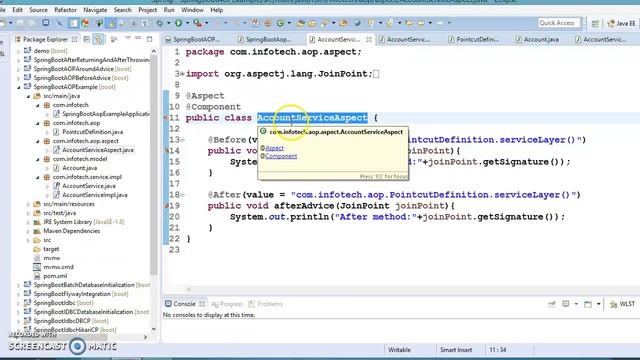Click the Run green play button
The width and height of the screenshot is (640, 360).
click(178, 23)
